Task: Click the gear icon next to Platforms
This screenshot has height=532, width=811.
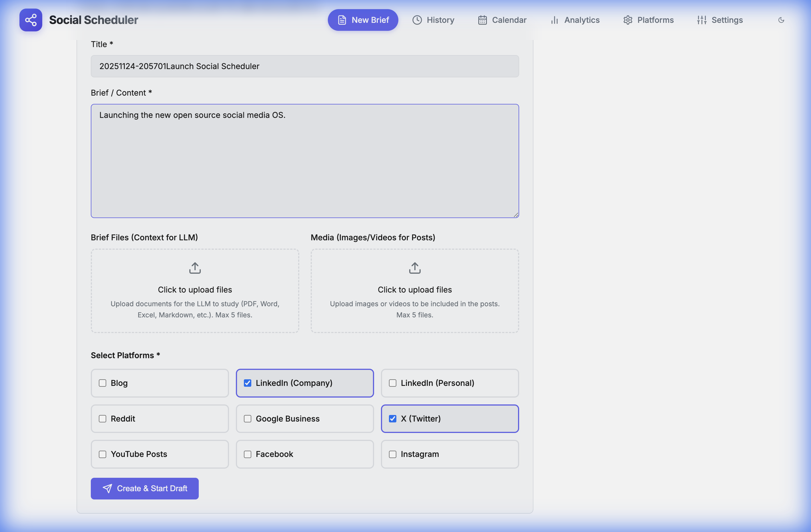Action: [x=628, y=20]
